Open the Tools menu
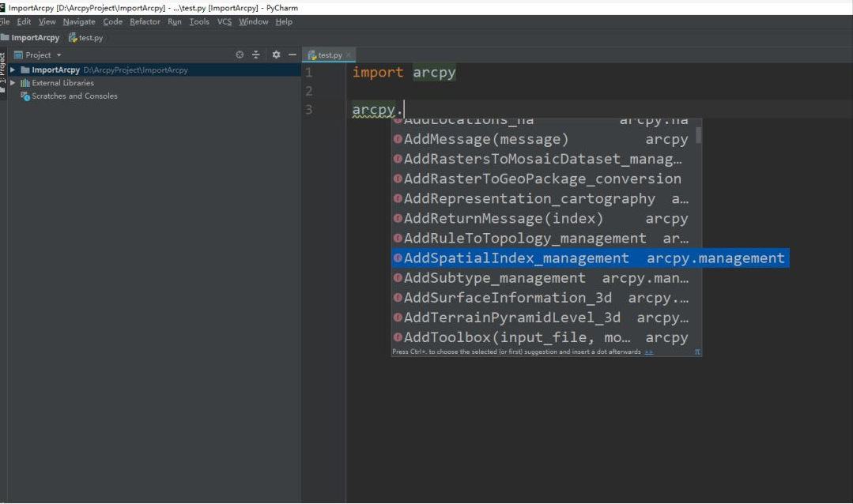The height and width of the screenshot is (504, 853). click(199, 22)
